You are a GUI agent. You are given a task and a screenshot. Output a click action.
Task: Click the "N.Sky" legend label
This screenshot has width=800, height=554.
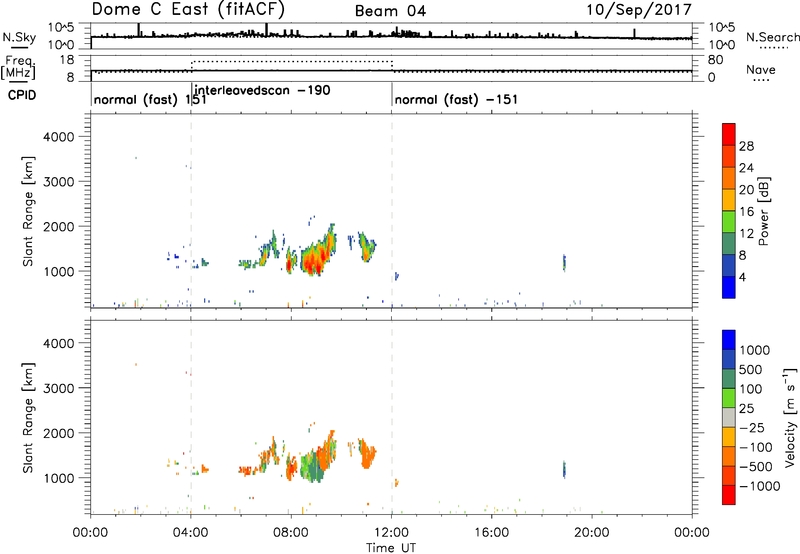pyautogui.click(x=19, y=37)
